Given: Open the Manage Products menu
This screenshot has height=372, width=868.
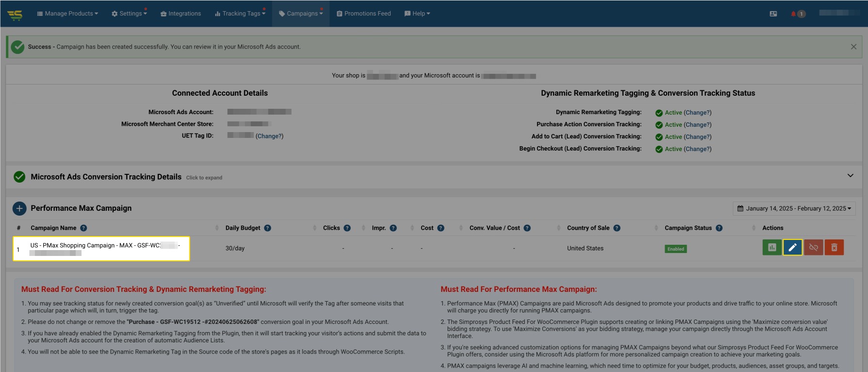Looking at the screenshot, I should coord(67,14).
